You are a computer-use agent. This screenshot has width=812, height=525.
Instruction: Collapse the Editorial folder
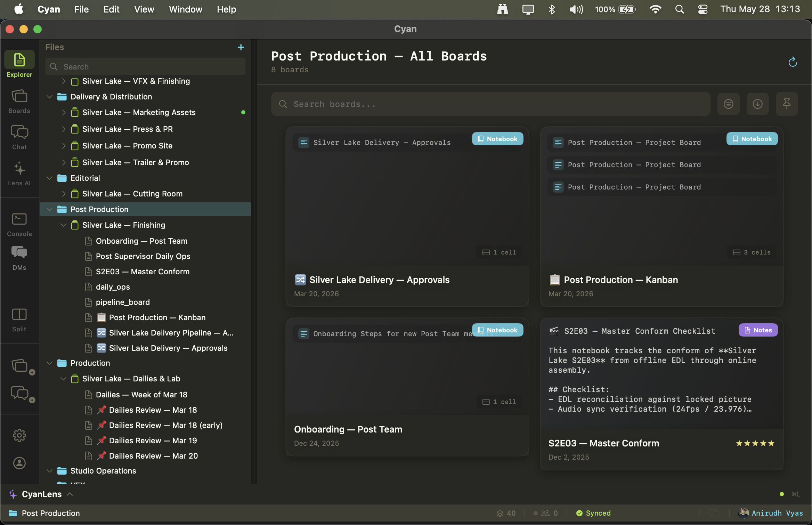[49, 178]
